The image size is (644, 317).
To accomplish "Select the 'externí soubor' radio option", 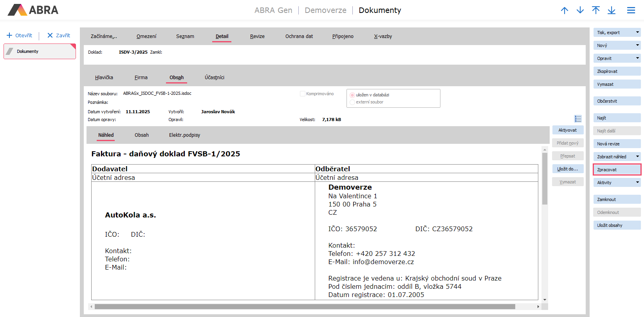I will coord(352,102).
